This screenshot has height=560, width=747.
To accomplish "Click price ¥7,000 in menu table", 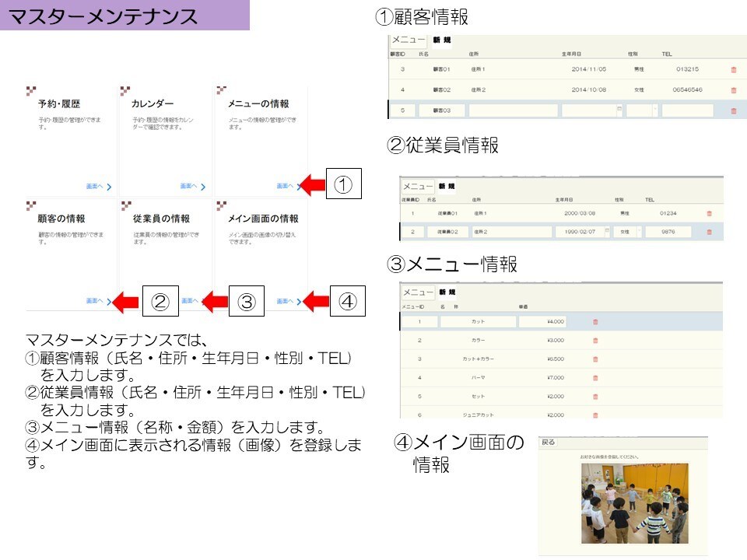I will pos(556,378).
